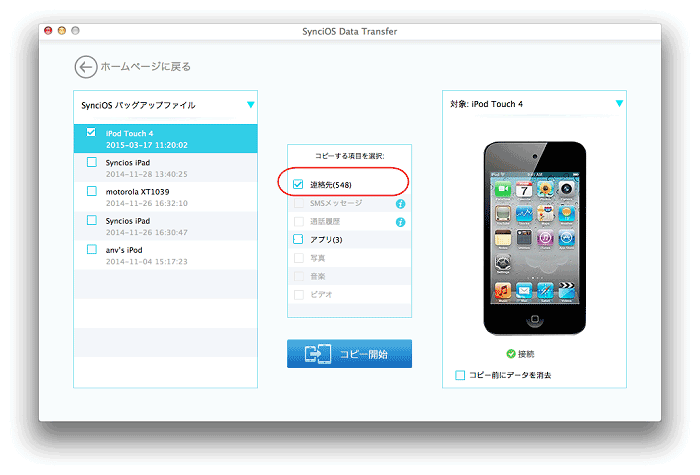Click the iPod Touch device image
The height and width of the screenshot is (475, 700).
pyautogui.click(x=534, y=238)
